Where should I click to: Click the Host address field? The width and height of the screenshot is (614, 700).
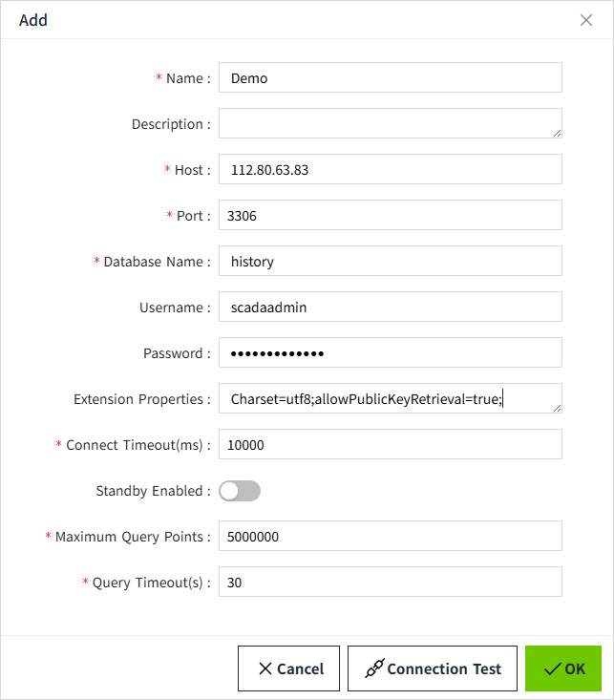(390, 170)
